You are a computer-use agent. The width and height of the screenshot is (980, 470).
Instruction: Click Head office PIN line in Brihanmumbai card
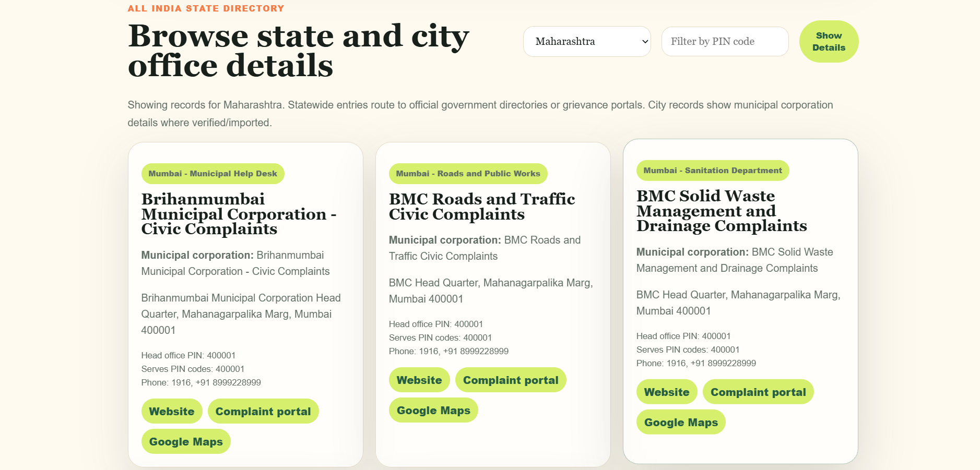coord(188,355)
